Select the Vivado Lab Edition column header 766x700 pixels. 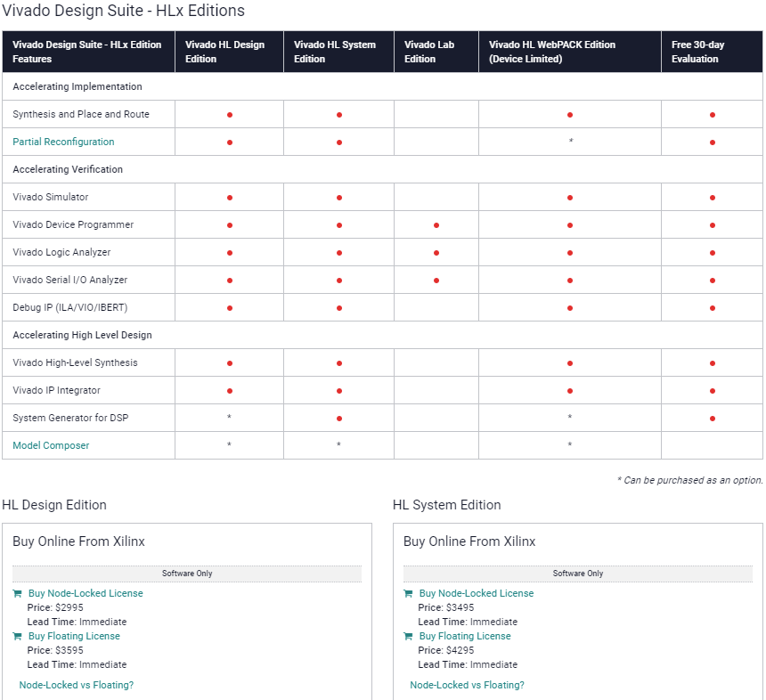tap(436, 52)
